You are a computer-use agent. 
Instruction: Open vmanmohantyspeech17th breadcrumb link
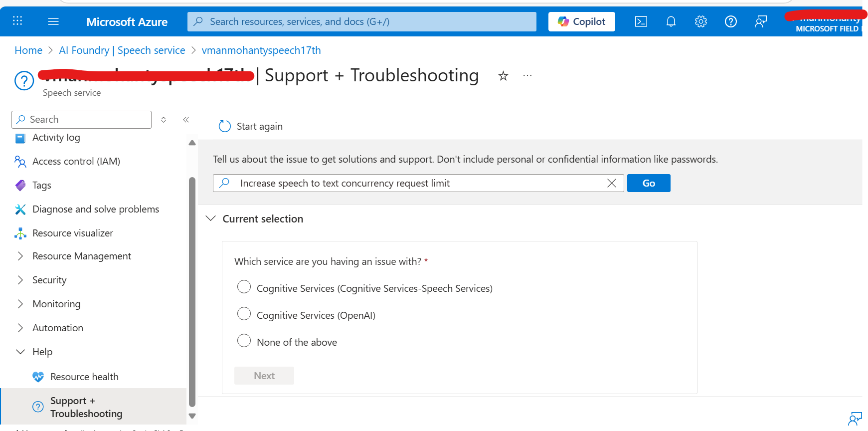(x=261, y=50)
